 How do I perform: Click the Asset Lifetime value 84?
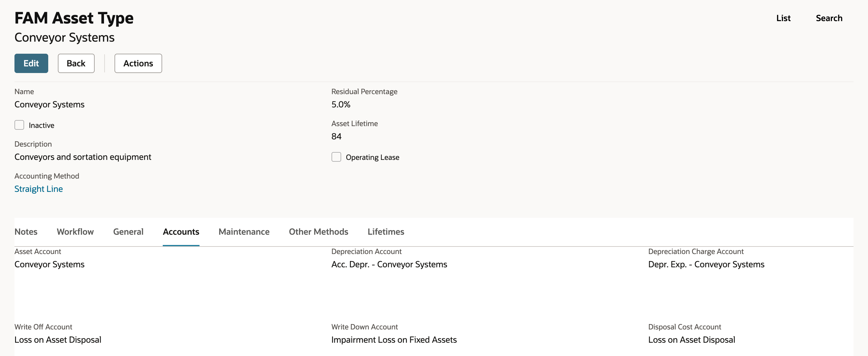click(336, 136)
